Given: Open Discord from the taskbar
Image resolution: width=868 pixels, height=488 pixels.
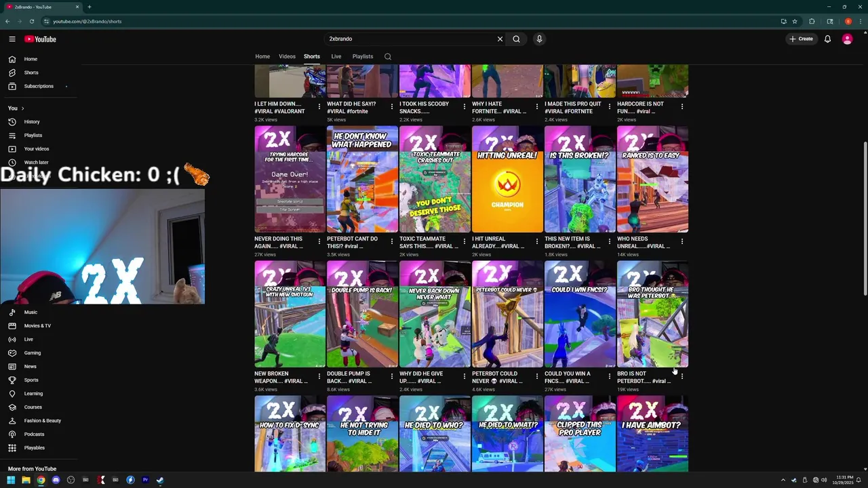Looking at the screenshot, I should [56, 480].
